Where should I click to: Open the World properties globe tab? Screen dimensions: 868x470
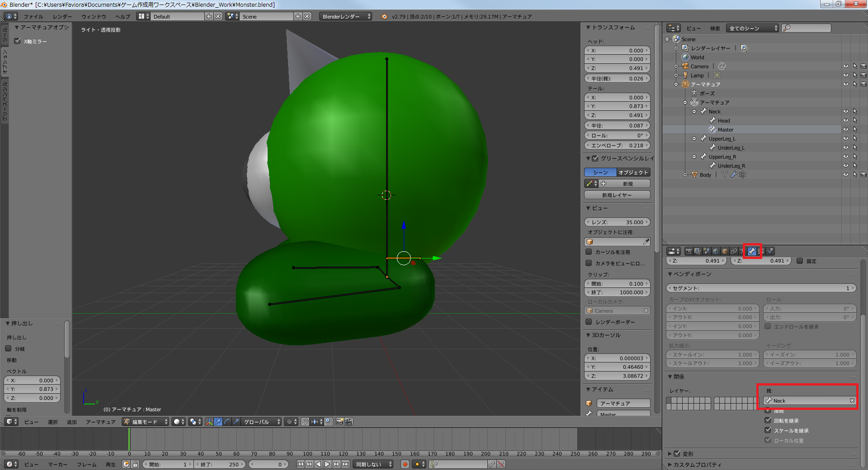[716, 251]
